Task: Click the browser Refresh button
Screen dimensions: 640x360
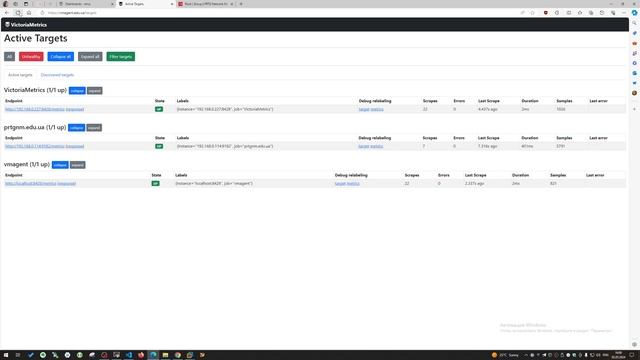Action: [x=18, y=13]
